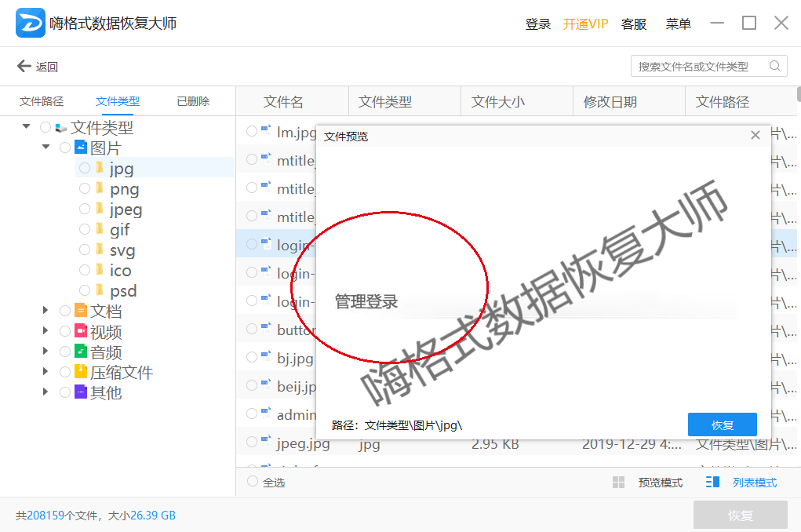Image resolution: width=801 pixels, height=532 pixels.
Task: Click the list mode icon
Action: coord(712,482)
